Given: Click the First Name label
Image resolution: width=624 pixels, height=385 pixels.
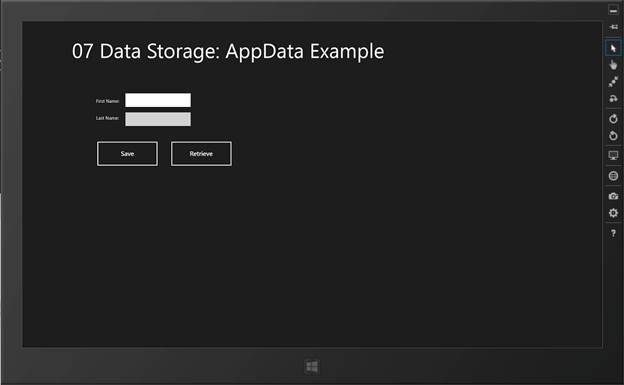Looking at the screenshot, I should (x=107, y=101).
